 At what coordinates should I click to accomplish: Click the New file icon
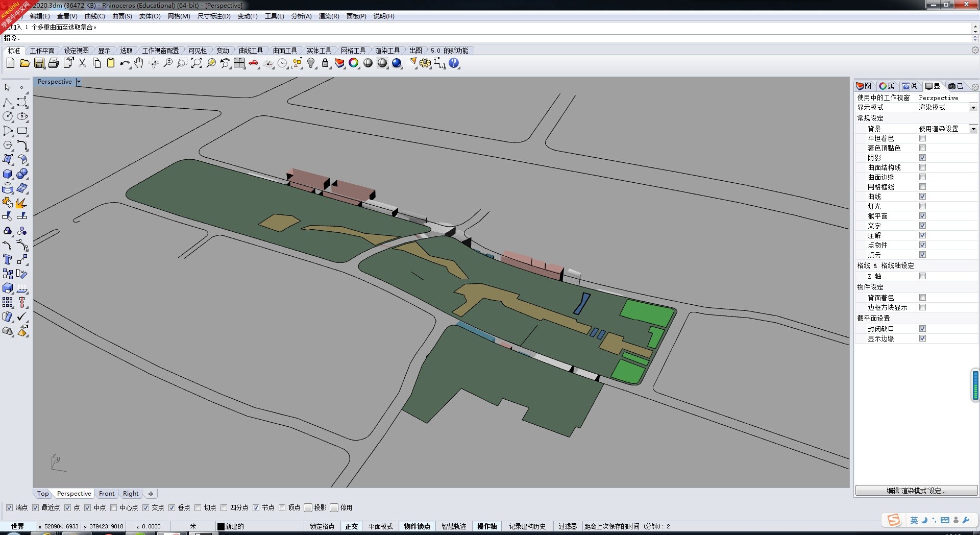(x=10, y=63)
